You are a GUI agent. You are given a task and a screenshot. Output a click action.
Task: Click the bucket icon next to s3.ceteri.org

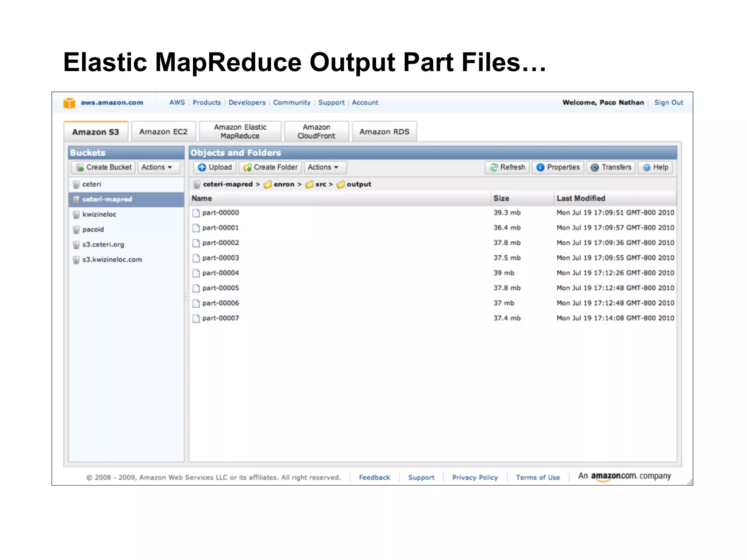click(x=76, y=245)
